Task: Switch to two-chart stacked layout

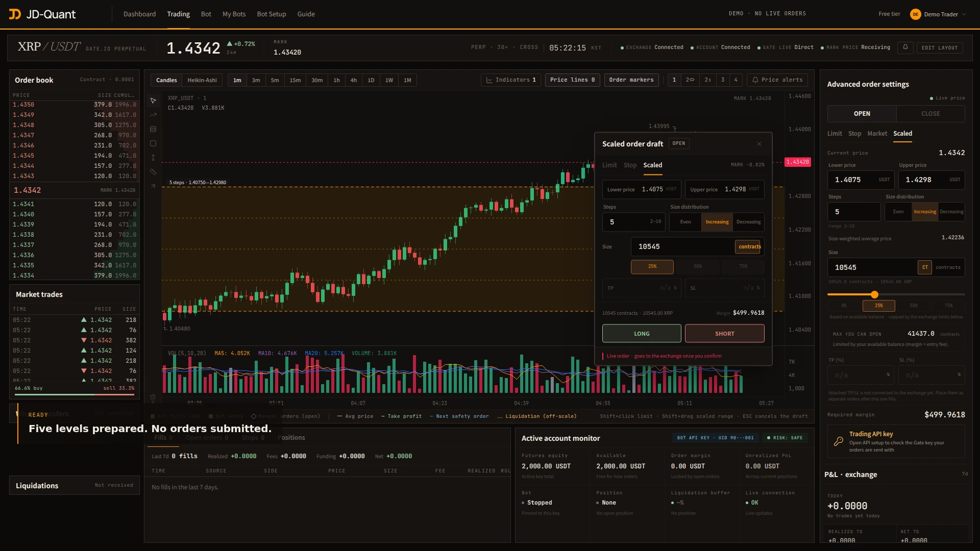Action: (707, 80)
